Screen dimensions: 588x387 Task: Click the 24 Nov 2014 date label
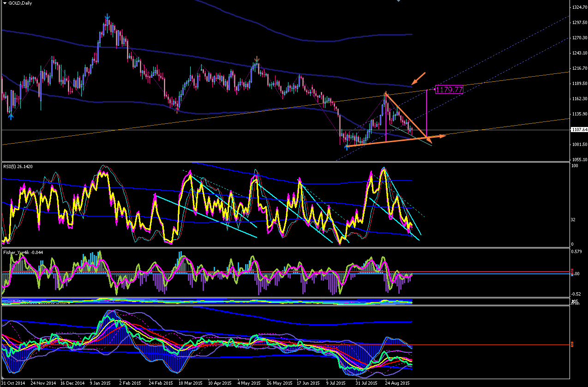[x=42, y=383]
